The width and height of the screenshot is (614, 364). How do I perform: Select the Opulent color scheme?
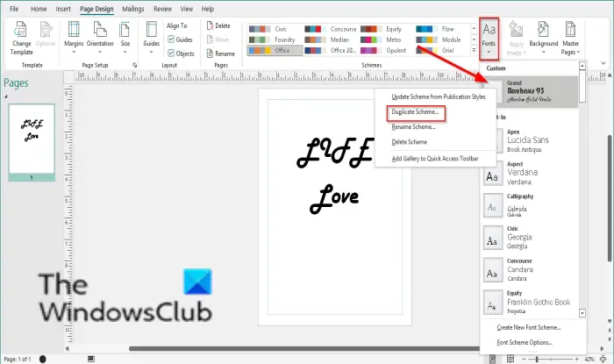pyautogui.click(x=386, y=50)
